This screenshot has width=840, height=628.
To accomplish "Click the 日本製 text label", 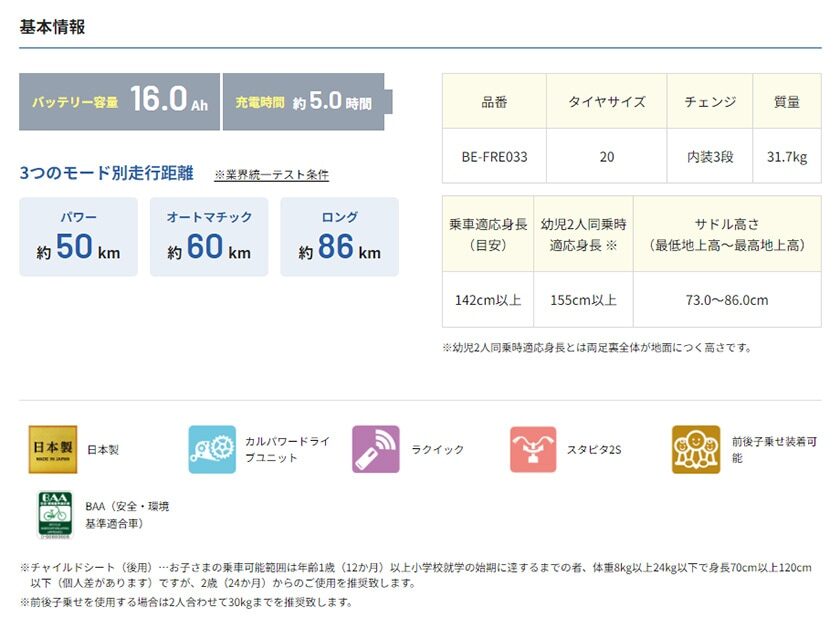I will [102, 450].
